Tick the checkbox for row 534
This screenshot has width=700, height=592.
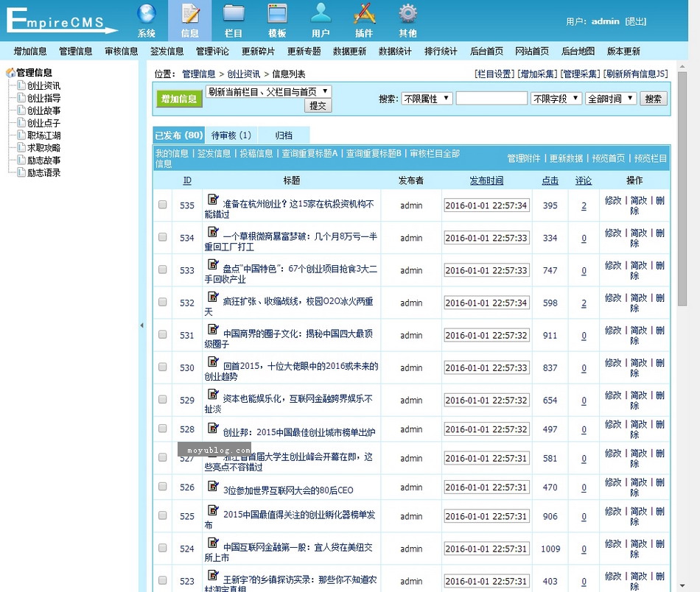tap(163, 237)
